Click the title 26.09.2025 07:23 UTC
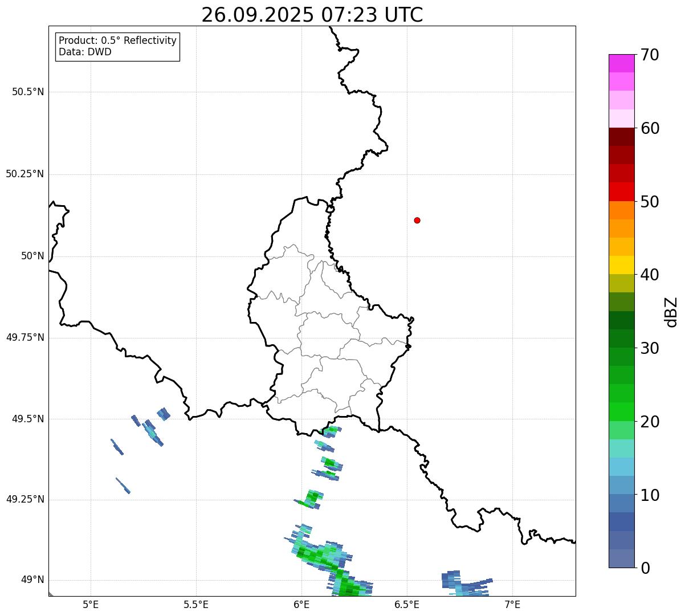Image resolution: width=685 pixels, height=616 pixels. (312, 14)
